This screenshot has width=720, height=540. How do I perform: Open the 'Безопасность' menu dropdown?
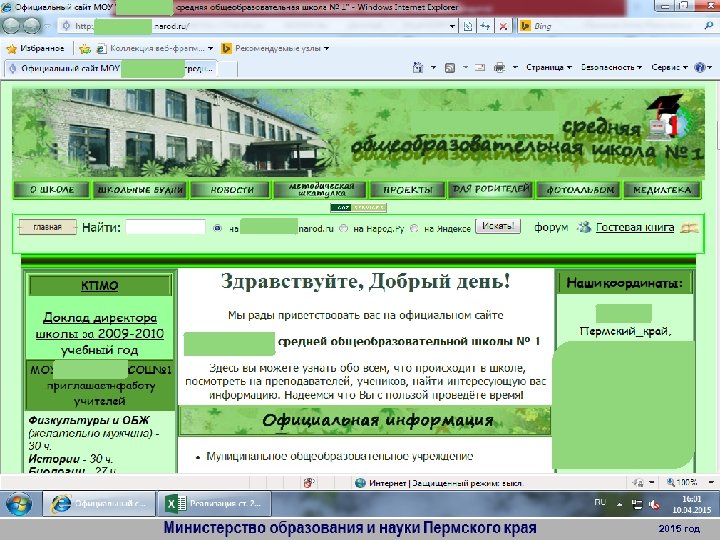[x=611, y=68]
